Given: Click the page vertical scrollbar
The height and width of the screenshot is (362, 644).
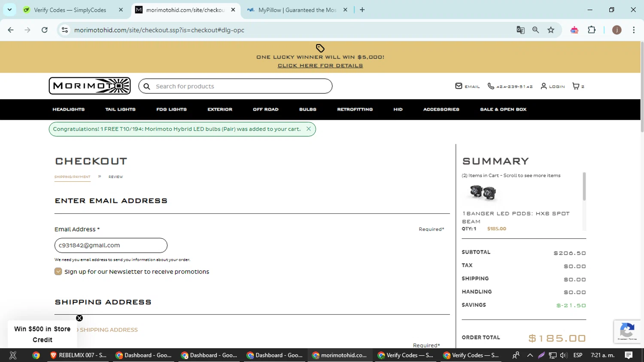Looking at the screenshot, I should pyautogui.click(x=642, y=88).
